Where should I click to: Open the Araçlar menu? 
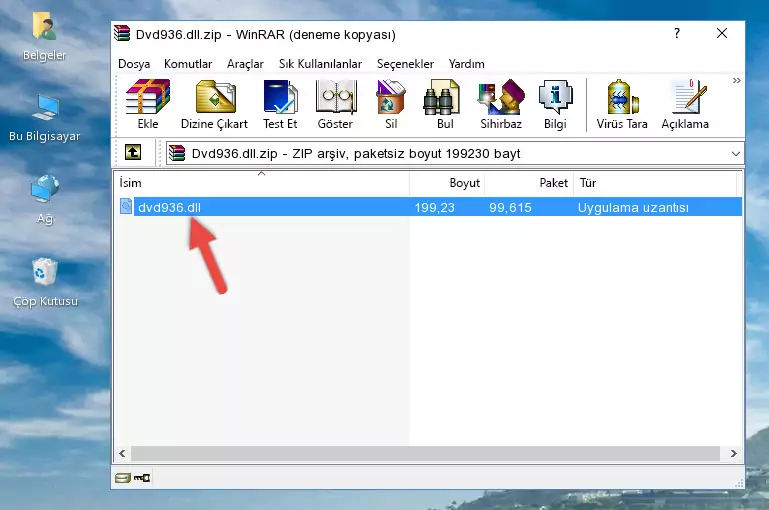[245, 64]
